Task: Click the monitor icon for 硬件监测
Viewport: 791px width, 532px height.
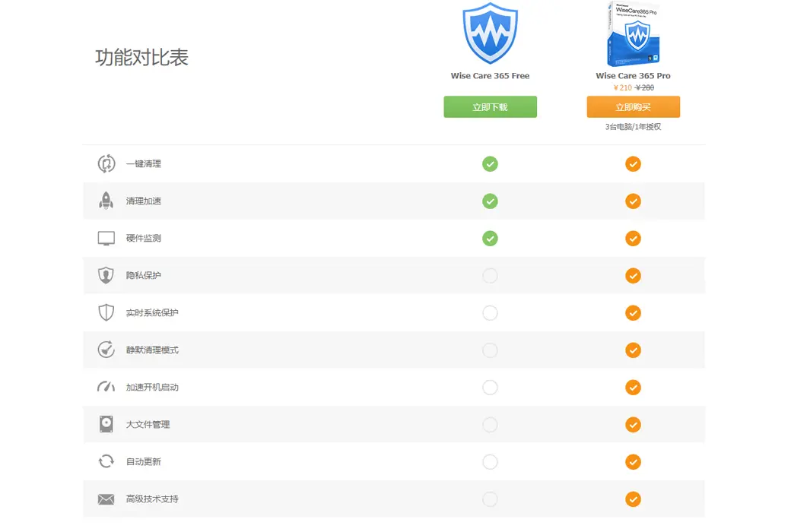Action: 106,238
